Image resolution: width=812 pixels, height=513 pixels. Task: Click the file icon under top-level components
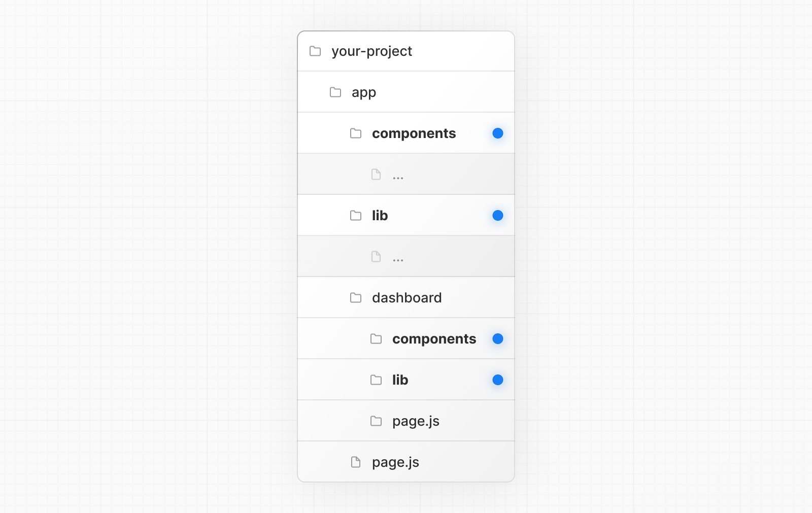[376, 175]
